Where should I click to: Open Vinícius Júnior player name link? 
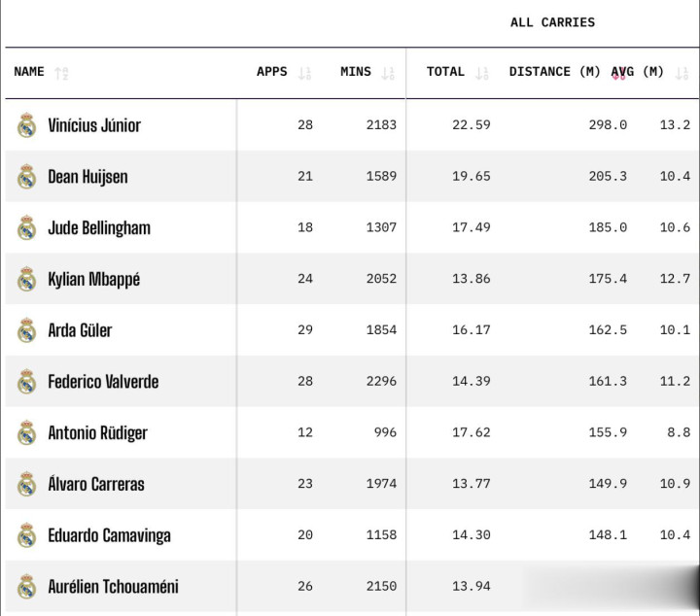[x=94, y=125]
